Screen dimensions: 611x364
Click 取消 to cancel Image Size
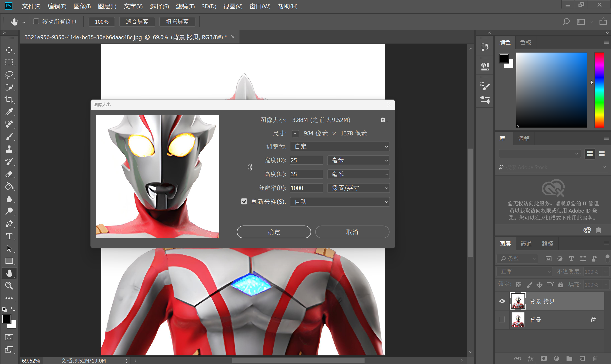click(352, 232)
